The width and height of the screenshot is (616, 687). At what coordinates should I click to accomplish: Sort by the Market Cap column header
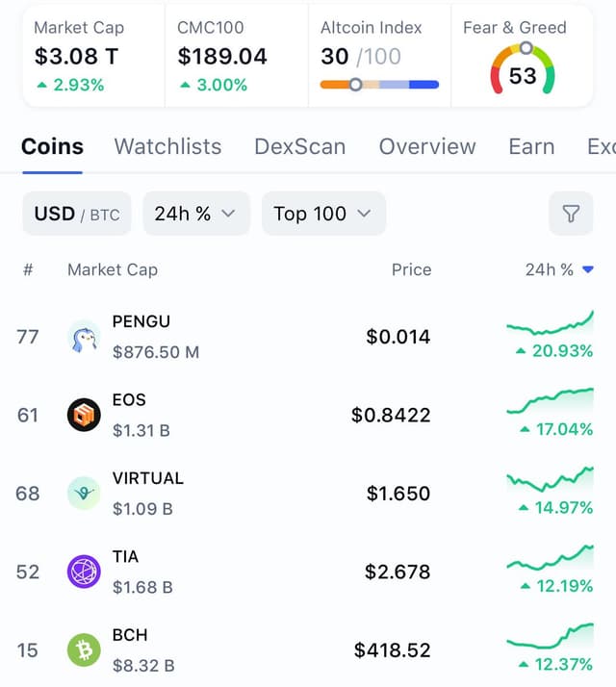pyautogui.click(x=113, y=269)
